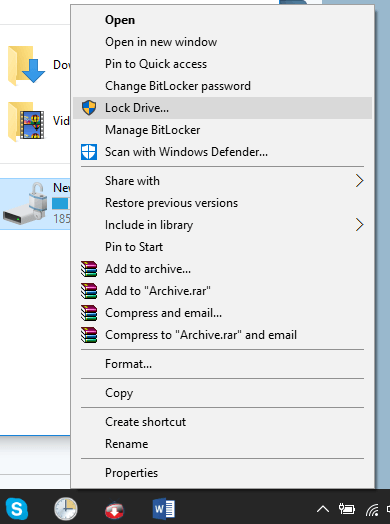Show hidden system tray icons

pos(323,509)
